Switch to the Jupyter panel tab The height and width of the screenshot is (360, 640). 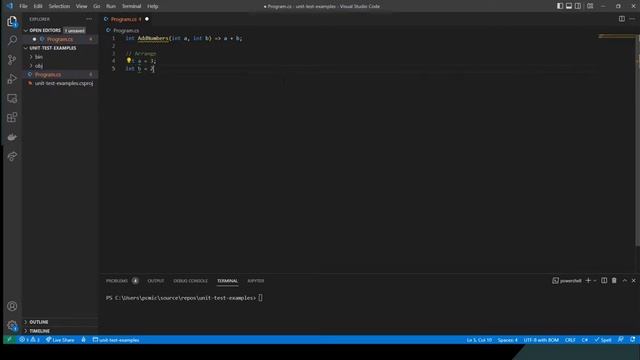click(x=256, y=281)
